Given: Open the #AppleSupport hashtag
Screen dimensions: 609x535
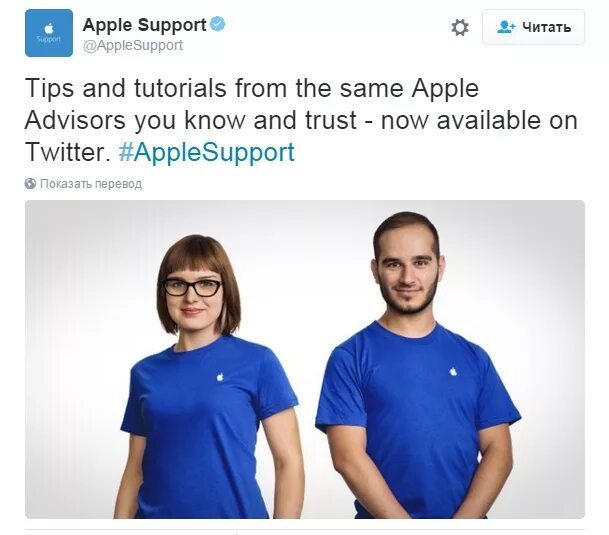Looking at the screenshot, I should (207, 152).
